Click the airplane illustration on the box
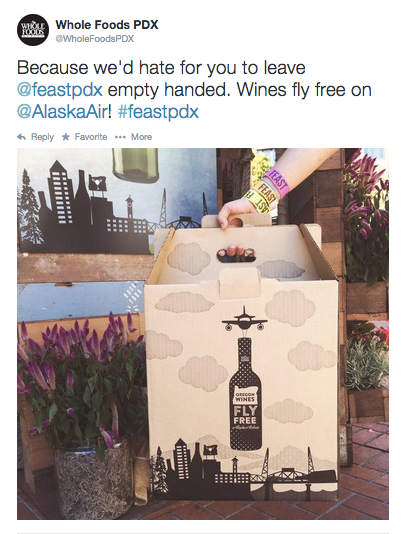The height and width of the screenshot is (534, 407). point(244,319)
